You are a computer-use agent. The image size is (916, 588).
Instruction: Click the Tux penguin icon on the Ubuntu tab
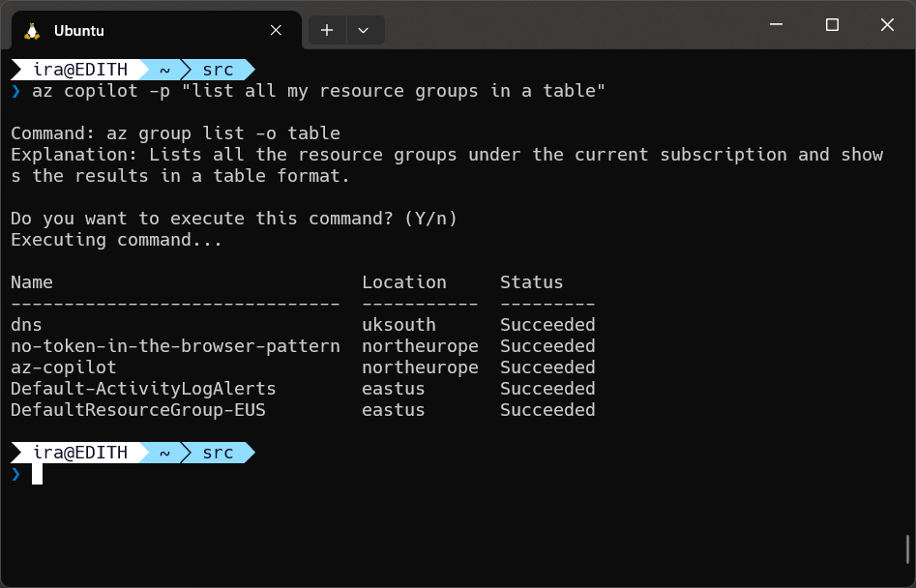32,31
